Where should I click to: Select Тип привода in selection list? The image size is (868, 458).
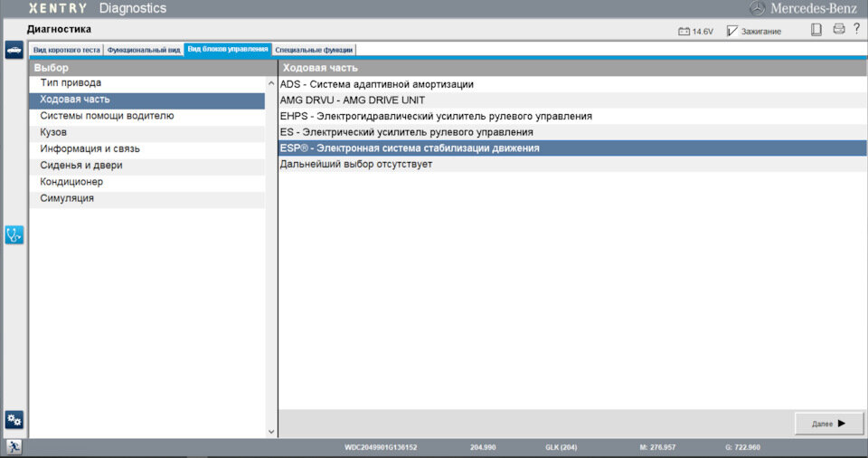tap(147, 83)
